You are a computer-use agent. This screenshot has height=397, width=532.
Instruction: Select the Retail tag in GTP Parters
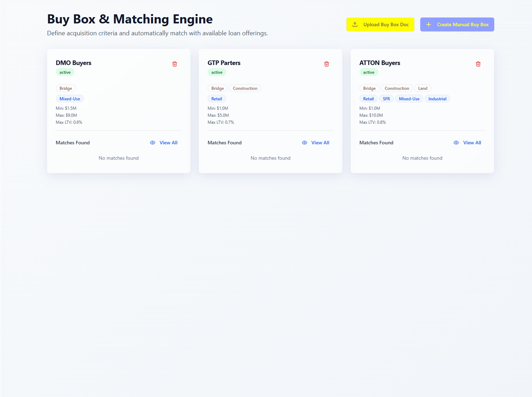coord(217,99)
